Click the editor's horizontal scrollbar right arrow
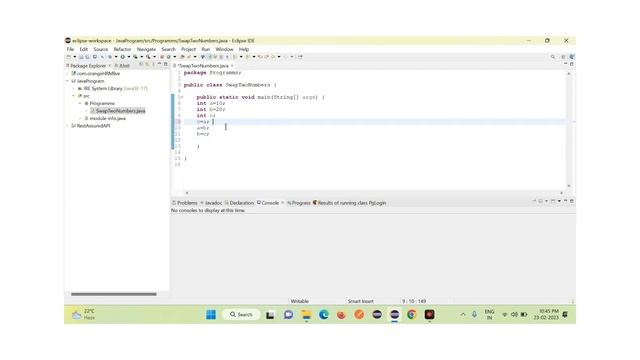The image size is (640, 360). [x=561, y=193]
